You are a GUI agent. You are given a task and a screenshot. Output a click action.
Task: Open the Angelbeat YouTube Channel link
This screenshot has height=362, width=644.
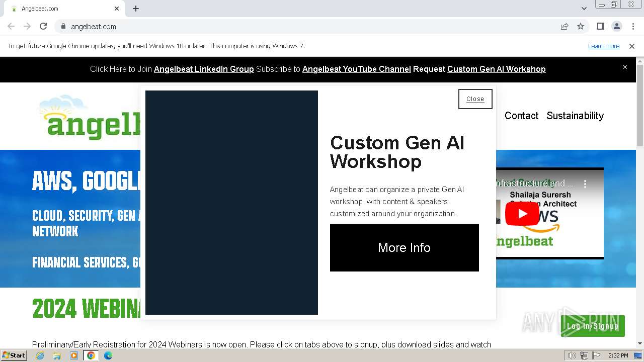coord(357,69)
